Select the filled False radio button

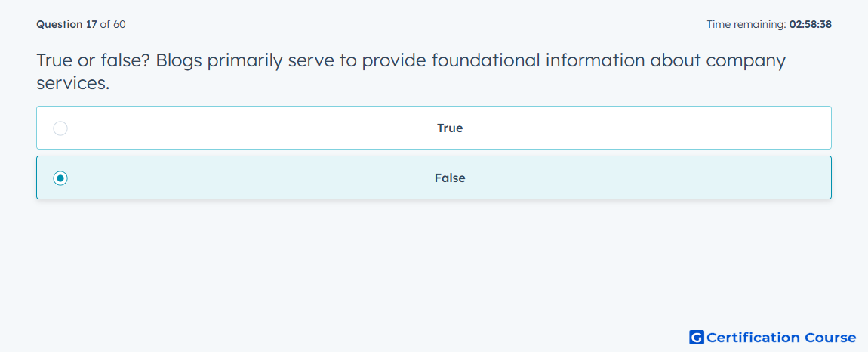60,178
